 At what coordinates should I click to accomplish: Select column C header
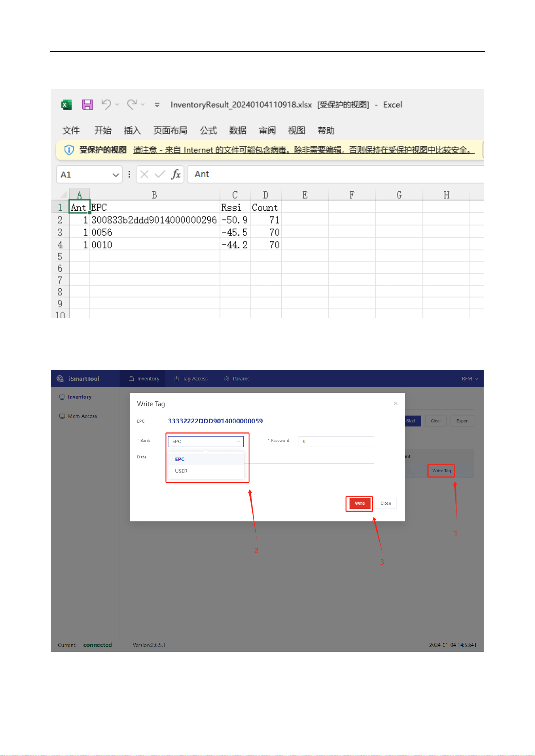pos(235,195)
